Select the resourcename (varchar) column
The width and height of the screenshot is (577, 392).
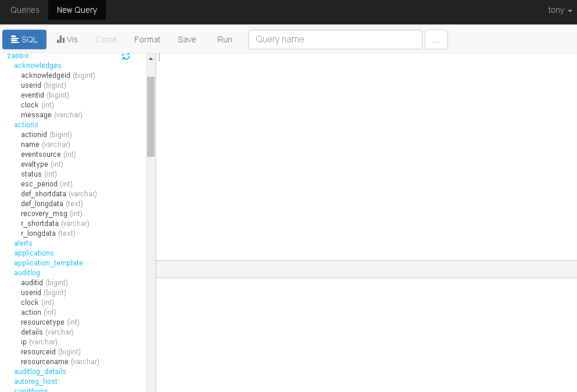[60, 362]
